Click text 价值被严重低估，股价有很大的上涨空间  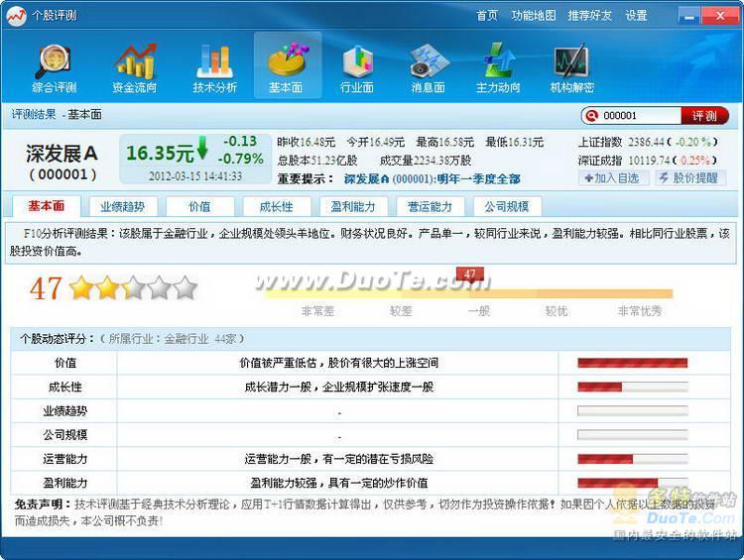point(339,363)
